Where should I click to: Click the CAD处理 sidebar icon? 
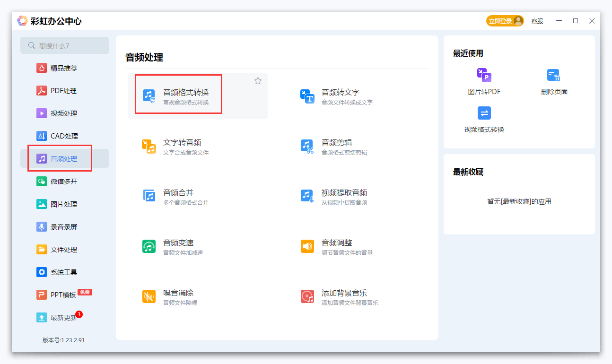pyautogui.click(x=42, y=136)
